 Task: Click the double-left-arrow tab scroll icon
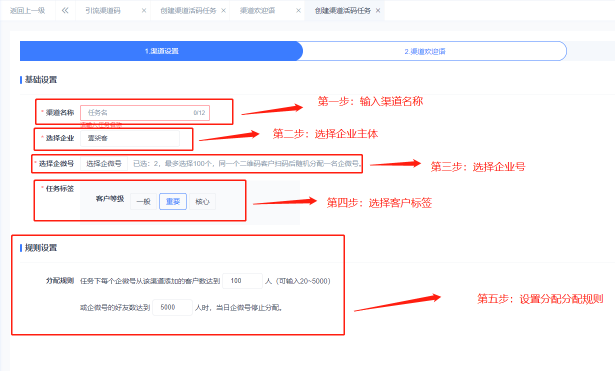pos(65,11)
